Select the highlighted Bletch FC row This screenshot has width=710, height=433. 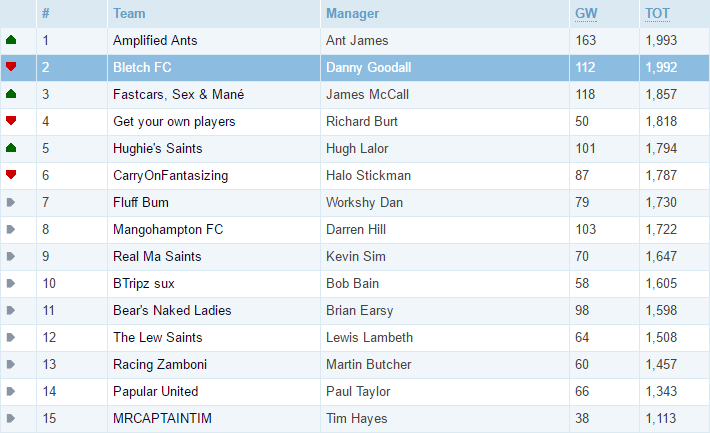point(355,67)
